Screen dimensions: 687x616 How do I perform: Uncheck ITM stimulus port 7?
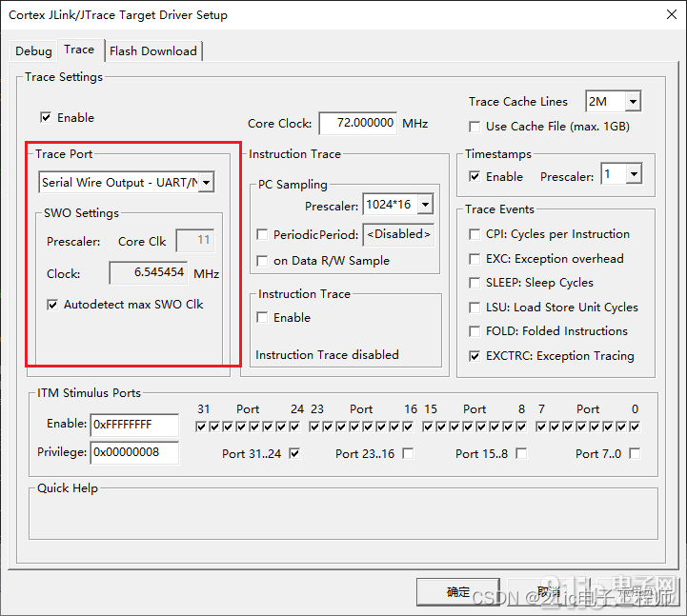click(x=541, y=427)
